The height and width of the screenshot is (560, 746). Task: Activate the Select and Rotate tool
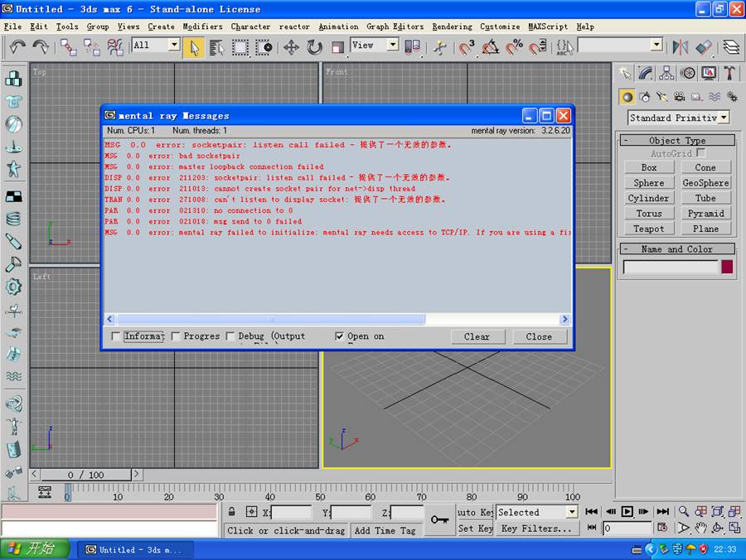point(314,47)
